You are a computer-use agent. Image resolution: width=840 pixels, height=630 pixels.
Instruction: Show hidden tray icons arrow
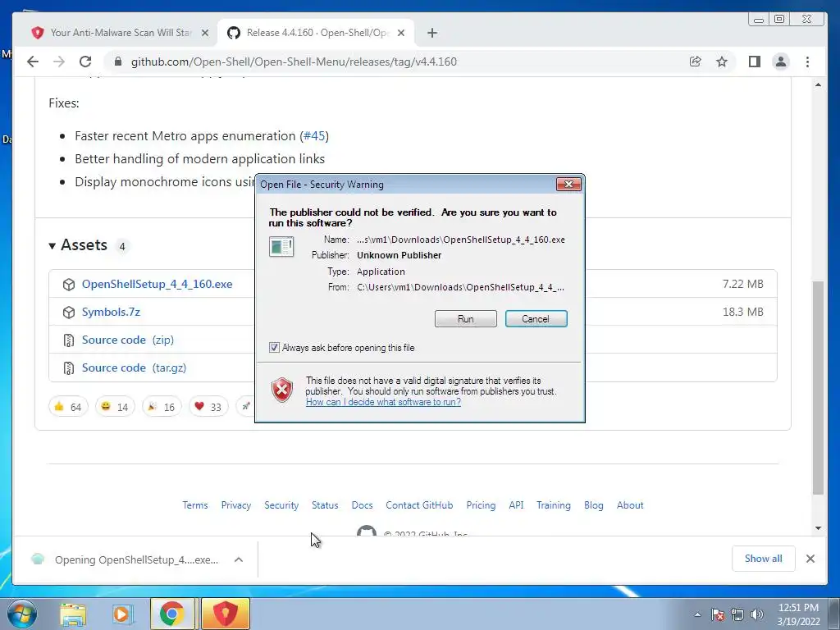[x=697, y=615]
